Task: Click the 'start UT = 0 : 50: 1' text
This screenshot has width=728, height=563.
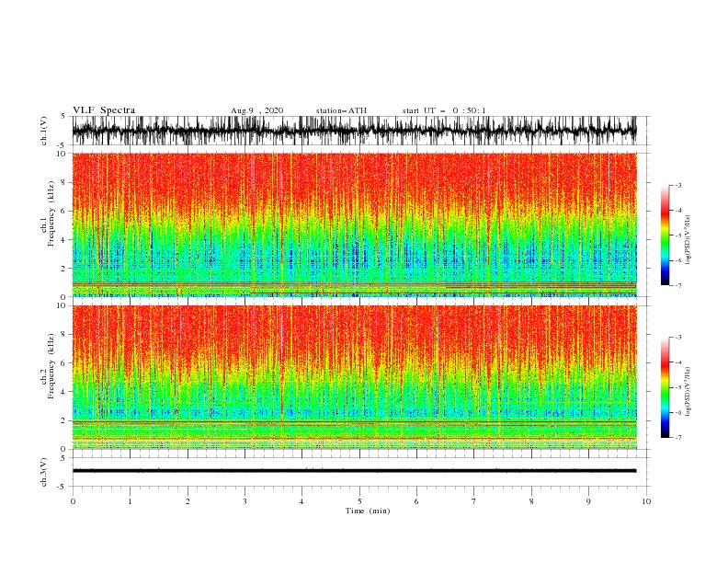Action: tap(443, 110)
